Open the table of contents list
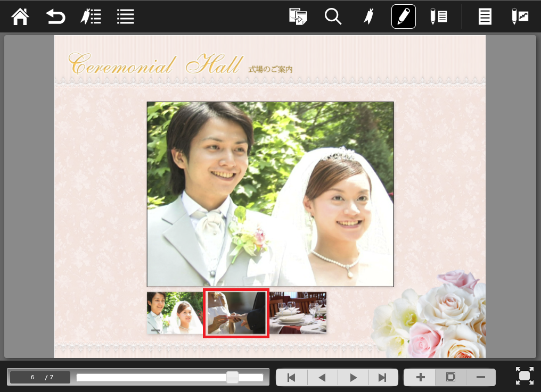 pyautogui.click(x=126, y=16)
